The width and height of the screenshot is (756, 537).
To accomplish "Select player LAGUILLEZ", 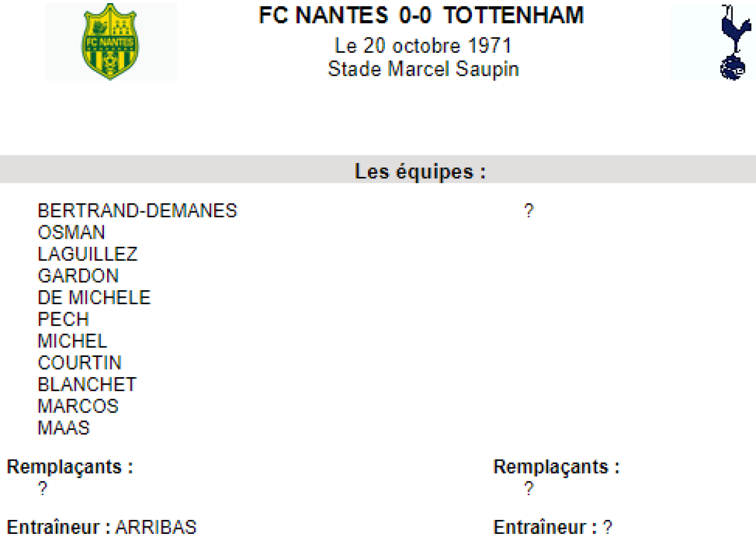I will (88, 254).
